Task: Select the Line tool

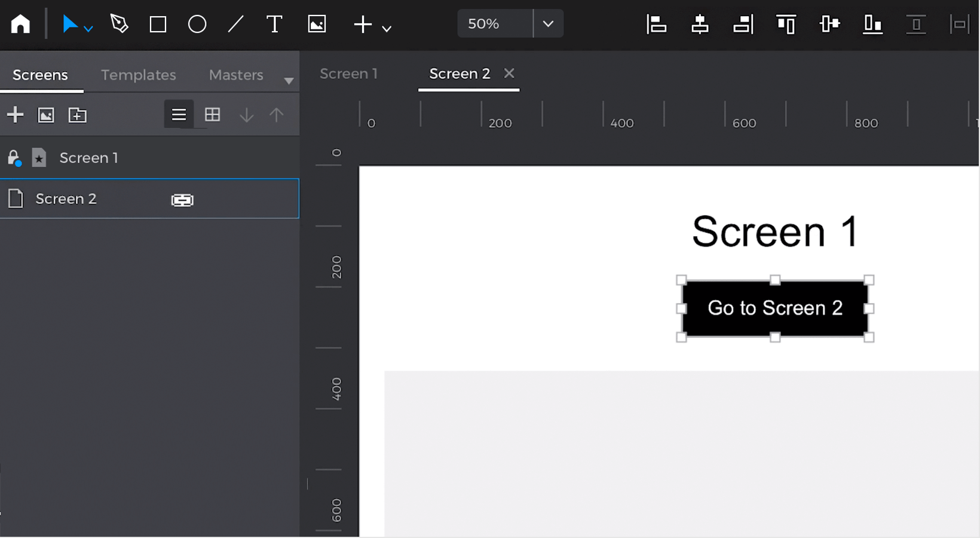Action: click(235, 24)
